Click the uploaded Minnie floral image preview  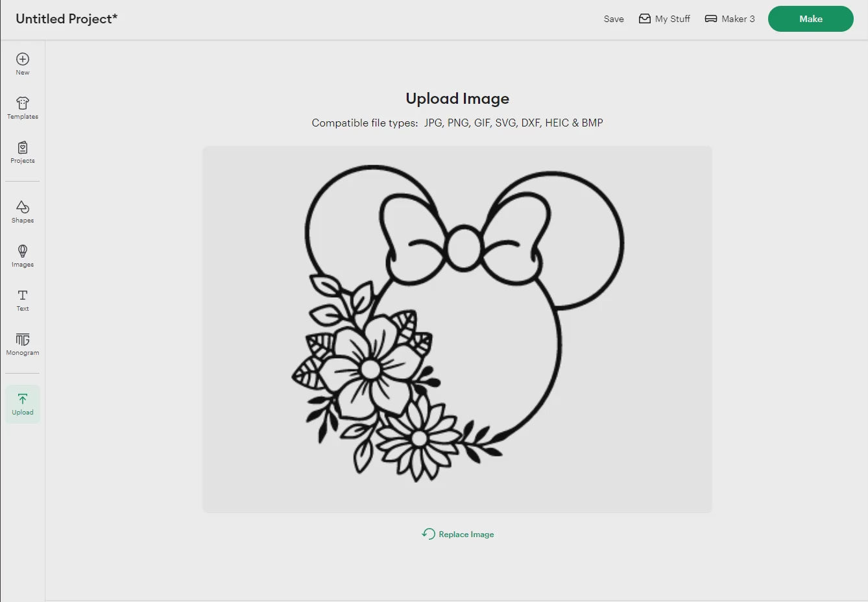point(457,330)
